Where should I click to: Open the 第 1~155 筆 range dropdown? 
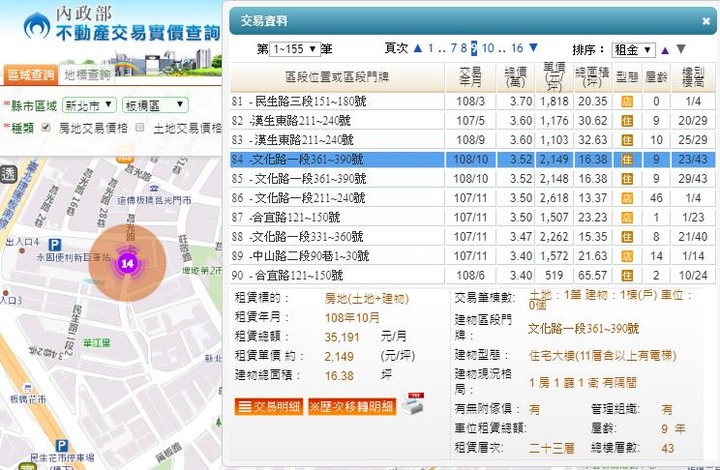point(294,49)
